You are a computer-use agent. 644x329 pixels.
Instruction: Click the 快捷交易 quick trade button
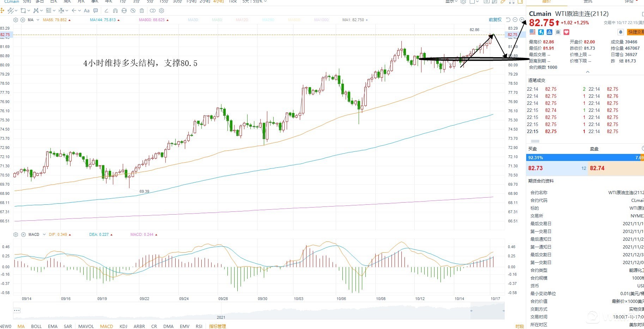pyautogui.click(x=636, y=32)
